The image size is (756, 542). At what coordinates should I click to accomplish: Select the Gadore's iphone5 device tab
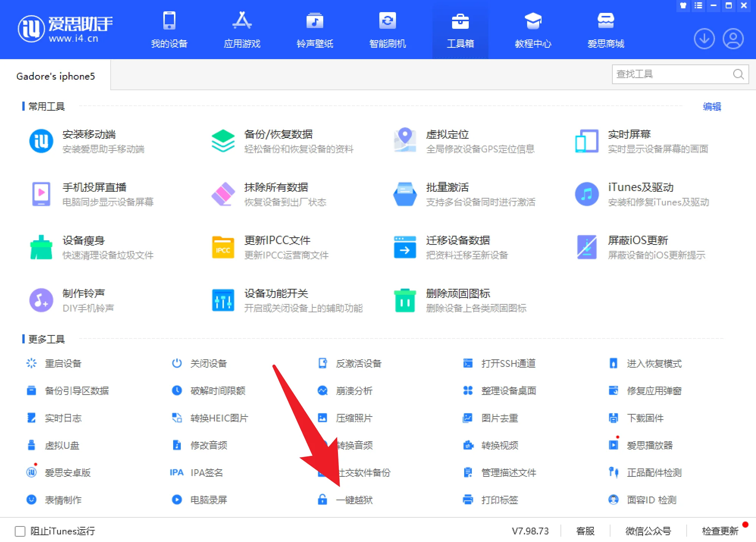pyautogui.click(x=55, y=76)
